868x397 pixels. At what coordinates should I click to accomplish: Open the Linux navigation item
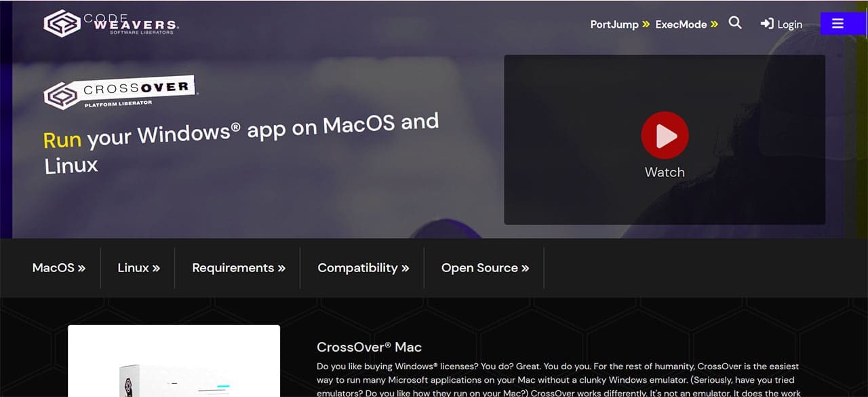coord(139,268)
